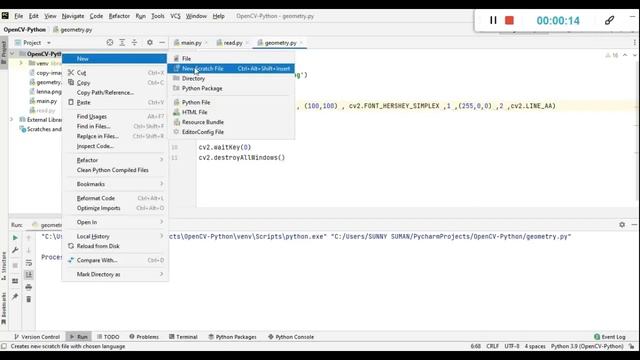This screenshot has height=360, width=640.
Task: Open the Edit menu
Action: click(33, 16)
